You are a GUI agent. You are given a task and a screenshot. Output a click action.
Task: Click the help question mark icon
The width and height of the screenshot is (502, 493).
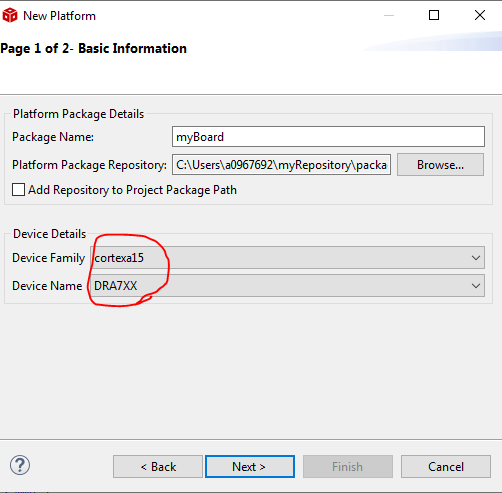pyautogui.click(x=20, y=465)
